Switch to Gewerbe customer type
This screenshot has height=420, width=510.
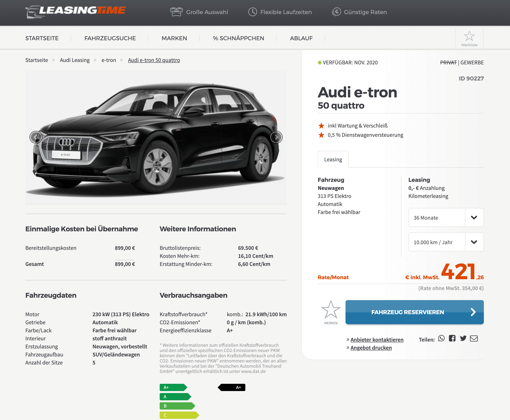pyautogui.click(x=472, y=62)
